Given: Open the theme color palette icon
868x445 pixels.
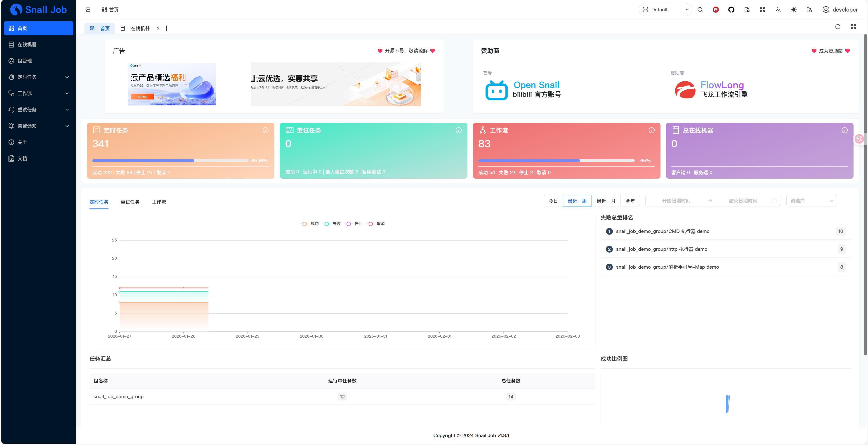Looking at the screenshot, I should pyautogui.click(x=809, y=9).
